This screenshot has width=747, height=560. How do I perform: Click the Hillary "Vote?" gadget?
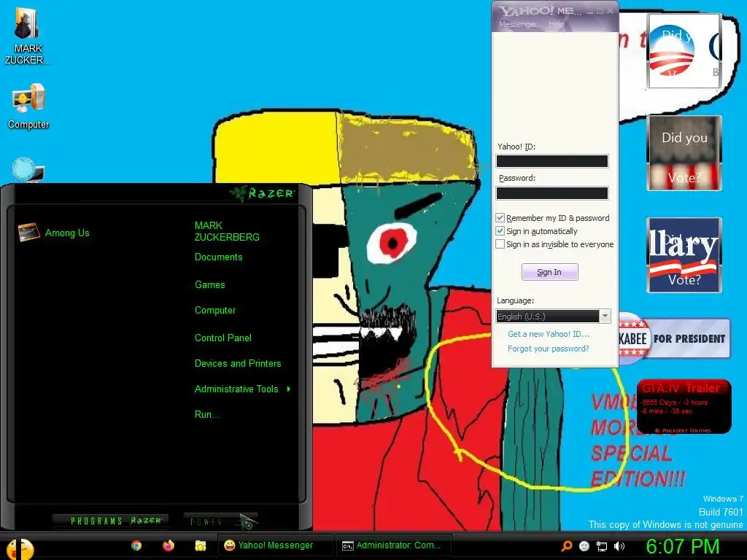(x=684, y=254)
